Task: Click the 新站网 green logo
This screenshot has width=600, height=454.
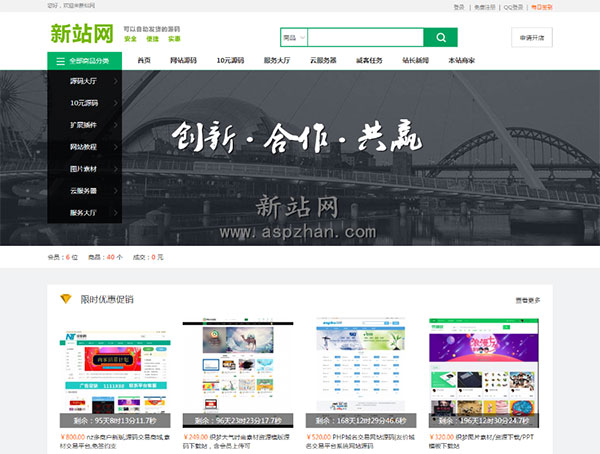Action: (x=82, y=34)
